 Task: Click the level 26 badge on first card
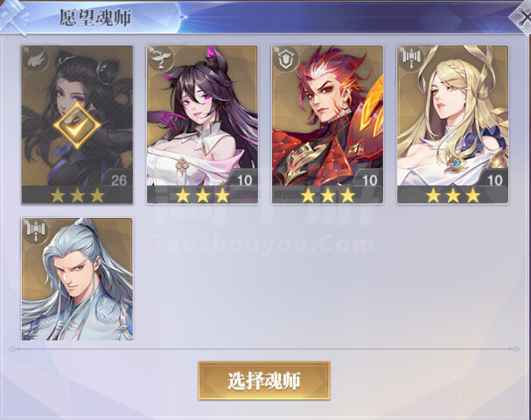pyautogui.click(x=119, y=180)
